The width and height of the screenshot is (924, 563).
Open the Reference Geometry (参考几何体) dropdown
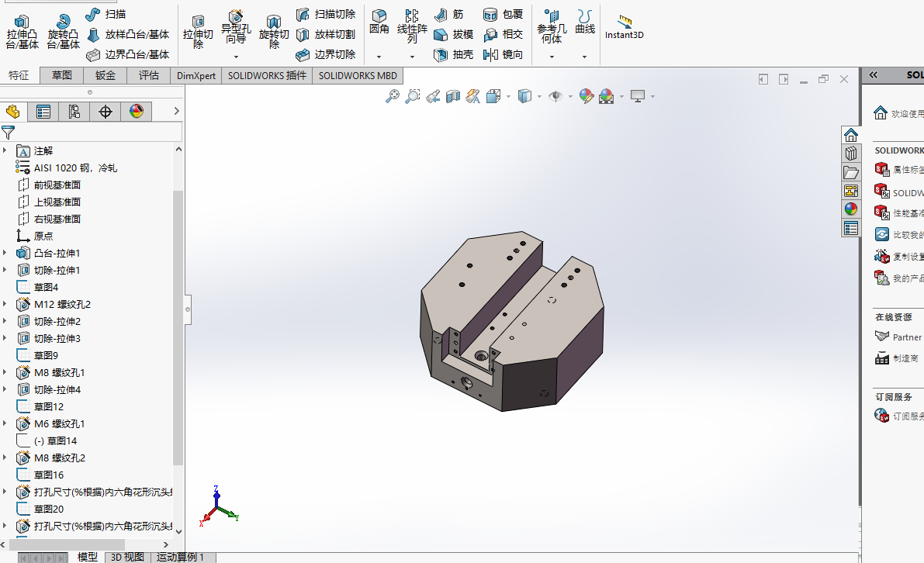pos(552,57)
